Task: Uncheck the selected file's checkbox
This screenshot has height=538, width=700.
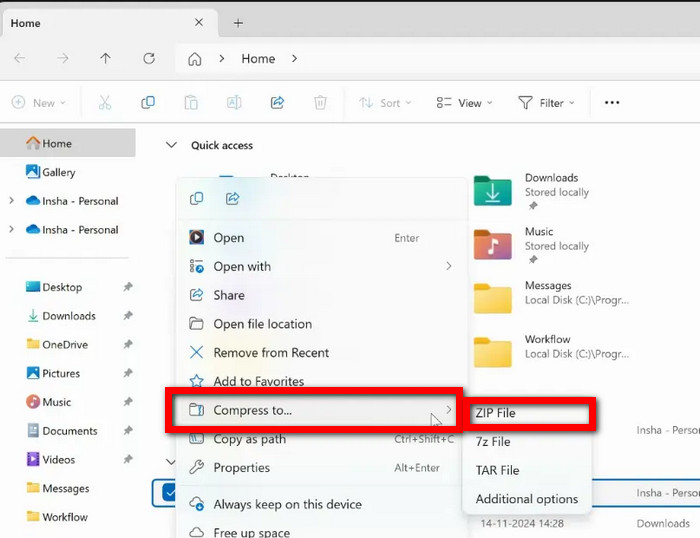Action: click(x=169, y=493)
